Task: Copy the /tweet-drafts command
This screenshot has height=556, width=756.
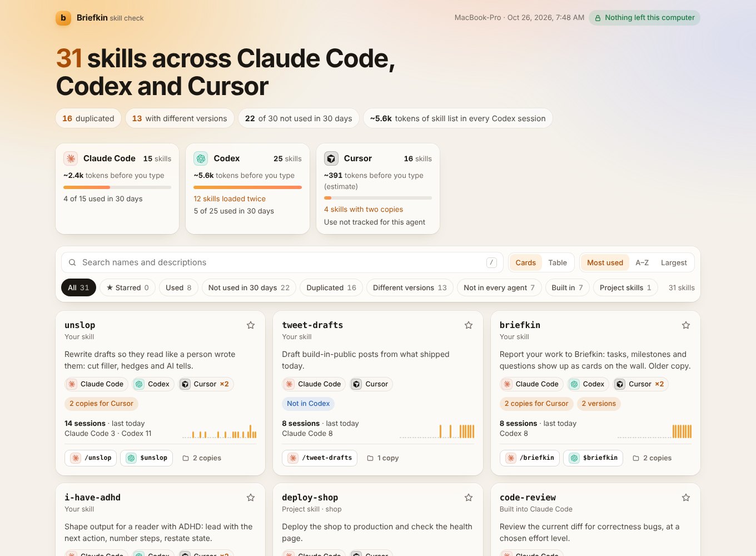Action: [x=320, y=458]
